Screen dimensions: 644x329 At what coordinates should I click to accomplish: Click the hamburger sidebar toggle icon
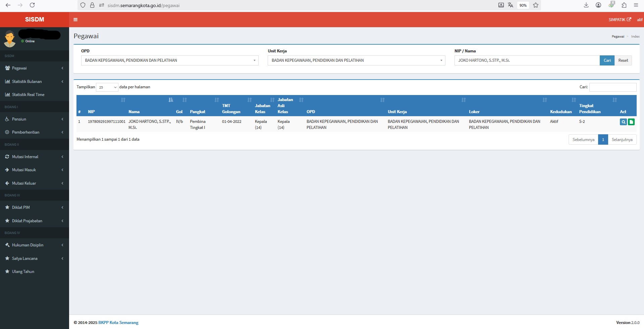pyautogui.click(x=75, y=19)
